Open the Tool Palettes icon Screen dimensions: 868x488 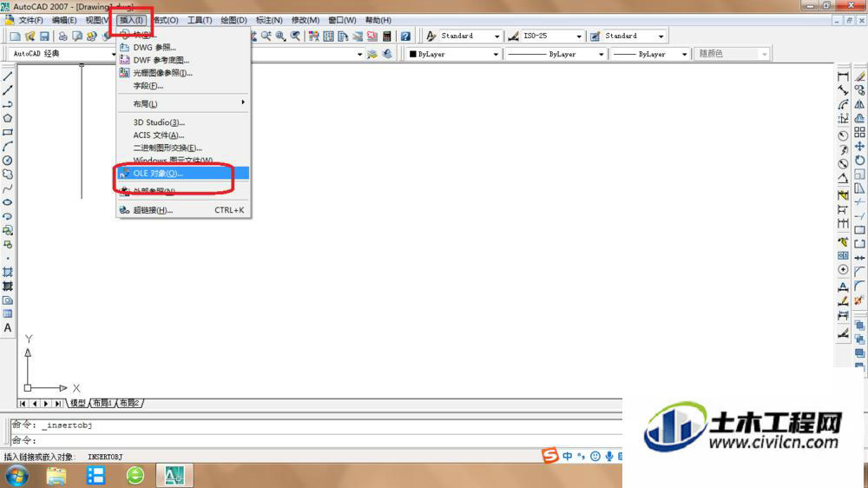tap(343, 36)
